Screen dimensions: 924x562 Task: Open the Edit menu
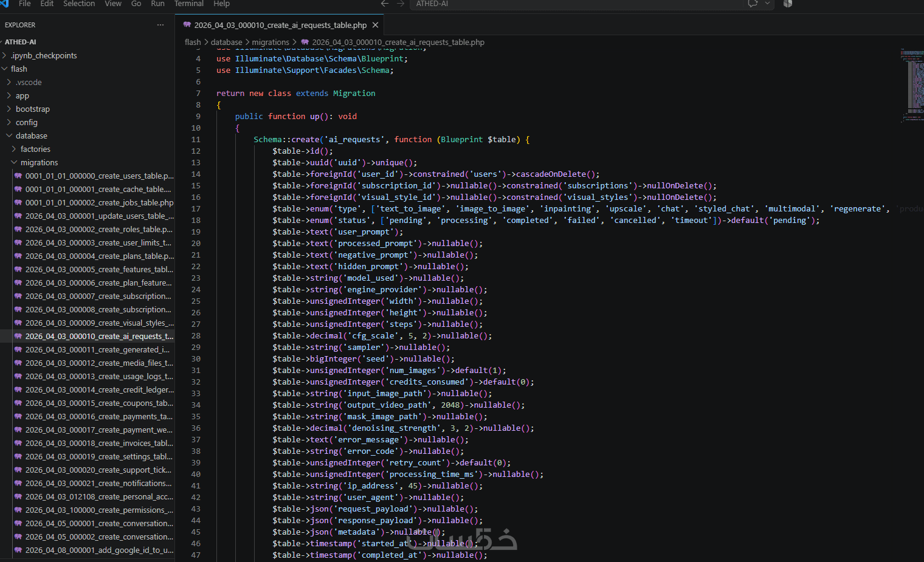click(47, 4)
